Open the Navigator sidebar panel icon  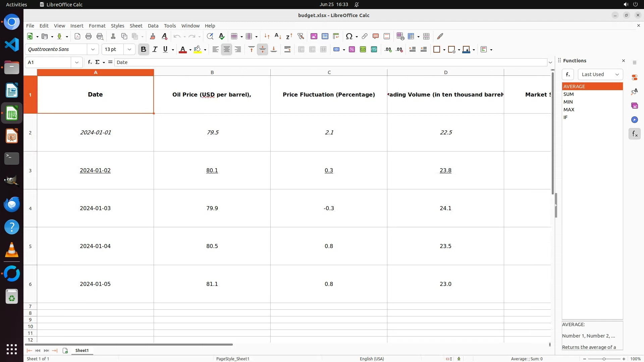coord(634,120)
